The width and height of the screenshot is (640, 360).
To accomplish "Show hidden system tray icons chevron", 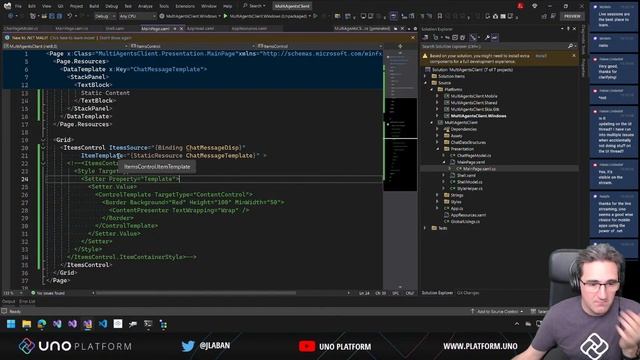I will pos(517,324).
